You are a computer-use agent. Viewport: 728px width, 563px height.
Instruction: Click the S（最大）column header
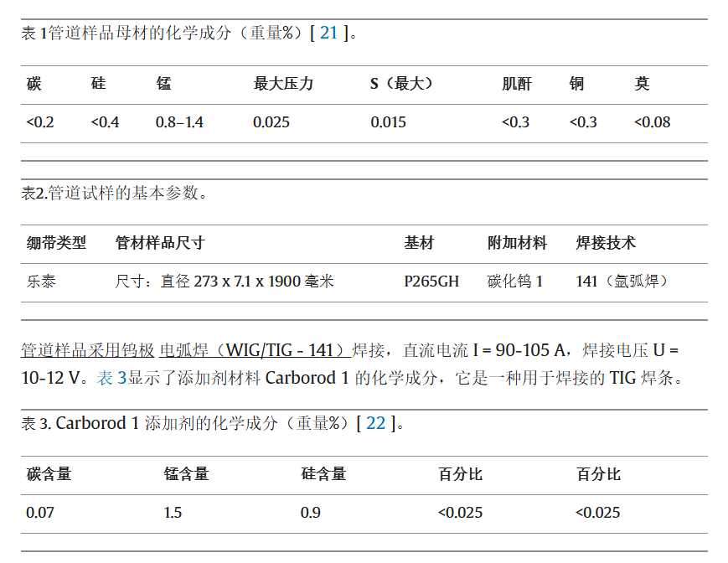[402, 84]
